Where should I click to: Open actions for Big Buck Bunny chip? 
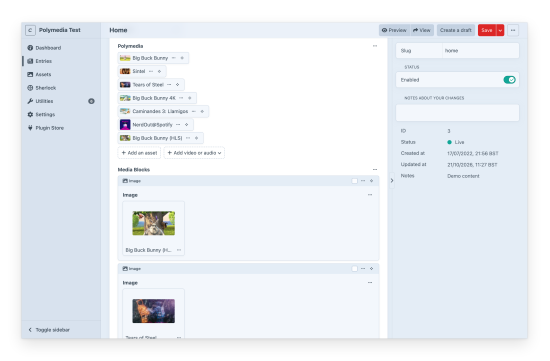point(174,58)
